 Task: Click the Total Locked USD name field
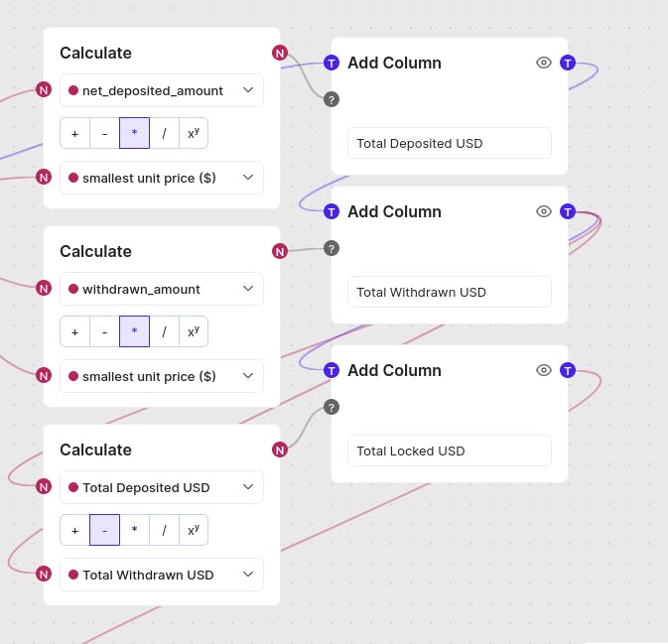(x=449, y=451)
